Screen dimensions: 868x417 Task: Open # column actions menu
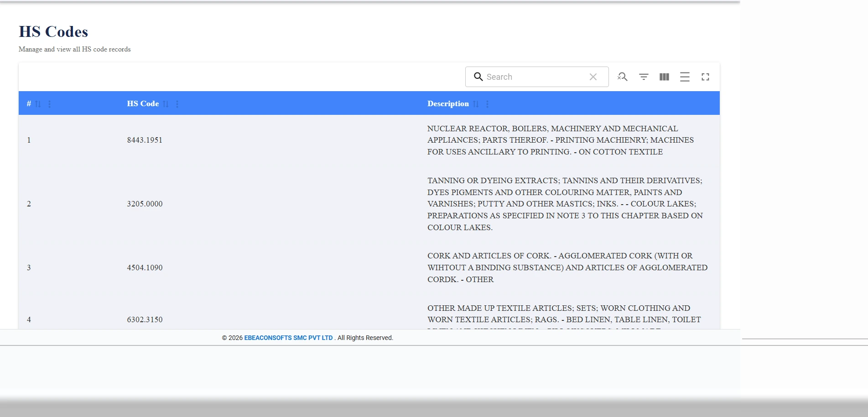pyautogui.click(x=49, y=104)
